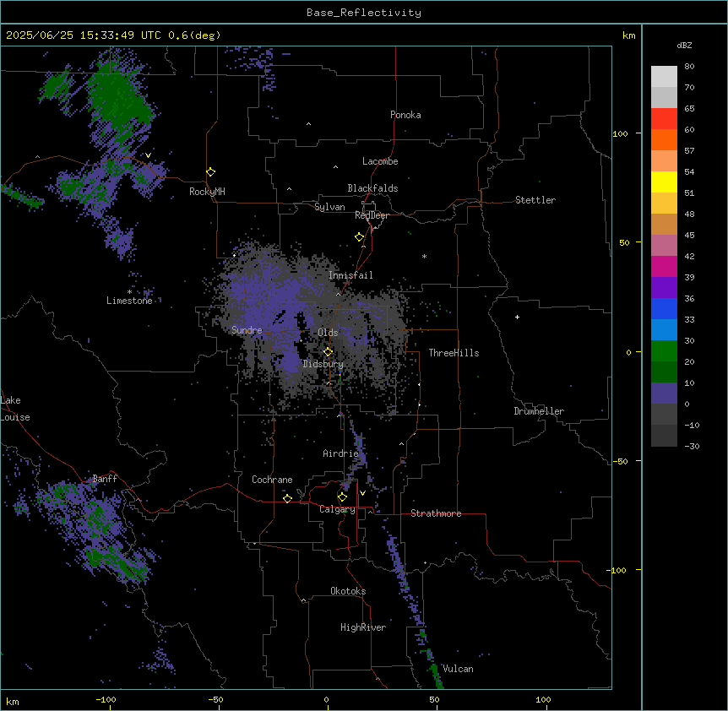Click the Ponoka city label
The height and width of the screenshot is (711, 728).
tap(405, 115)
